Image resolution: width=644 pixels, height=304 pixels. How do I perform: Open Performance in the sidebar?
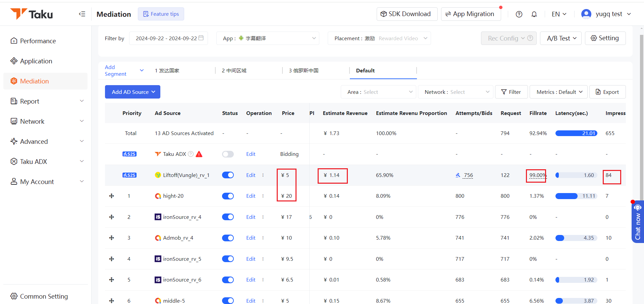click(x=45, y=41)
